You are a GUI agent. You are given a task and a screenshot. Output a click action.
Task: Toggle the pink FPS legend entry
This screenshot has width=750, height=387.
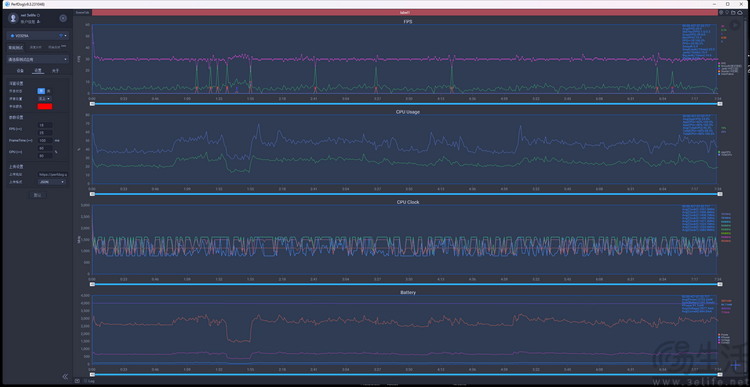(722, 63)
